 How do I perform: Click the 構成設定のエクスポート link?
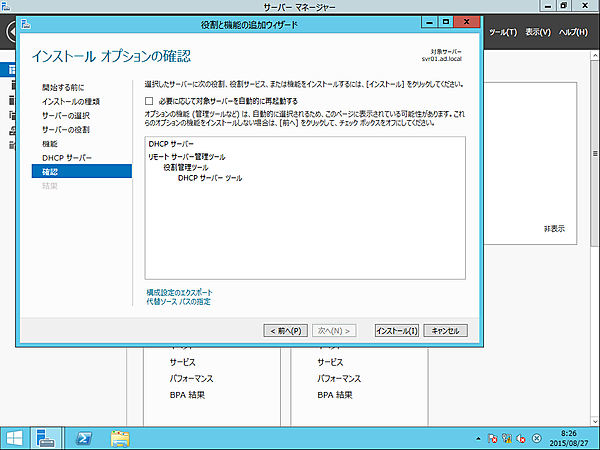point(179,292)
